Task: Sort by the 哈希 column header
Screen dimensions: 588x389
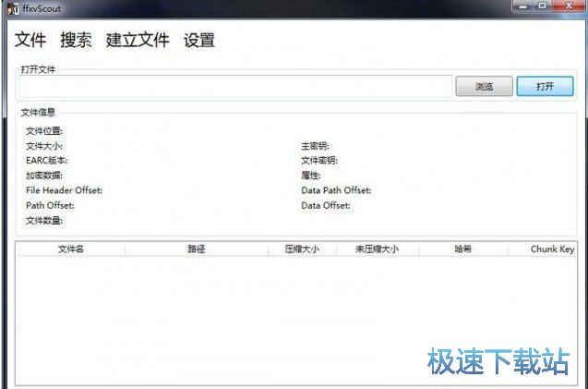Action: coord(462,249)
